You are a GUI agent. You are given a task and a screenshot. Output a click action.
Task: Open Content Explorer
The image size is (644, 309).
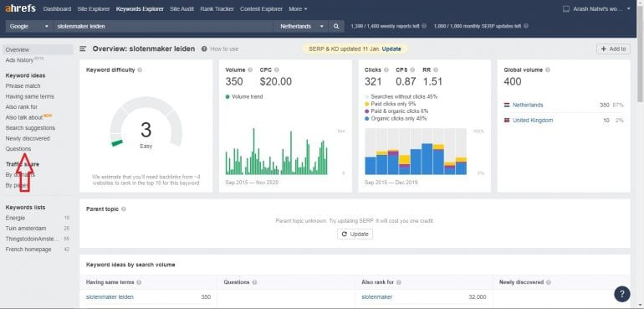[x=261, y=8]
